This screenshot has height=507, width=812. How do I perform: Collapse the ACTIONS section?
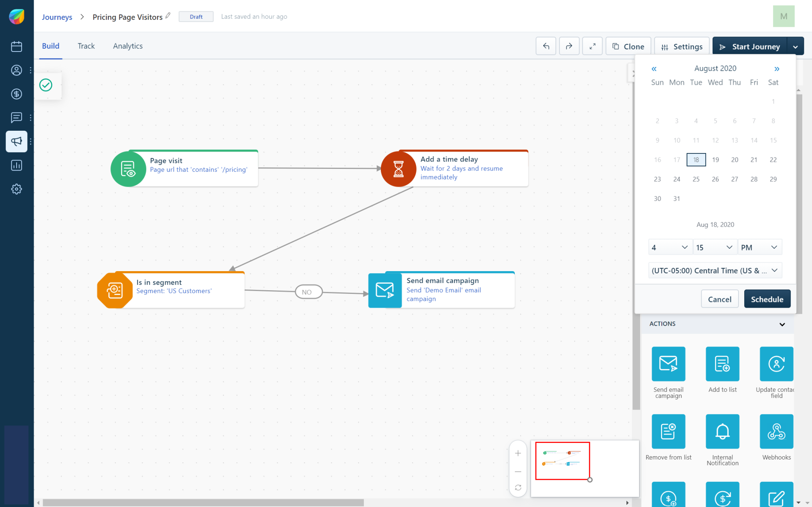click(x=782, y=324)
